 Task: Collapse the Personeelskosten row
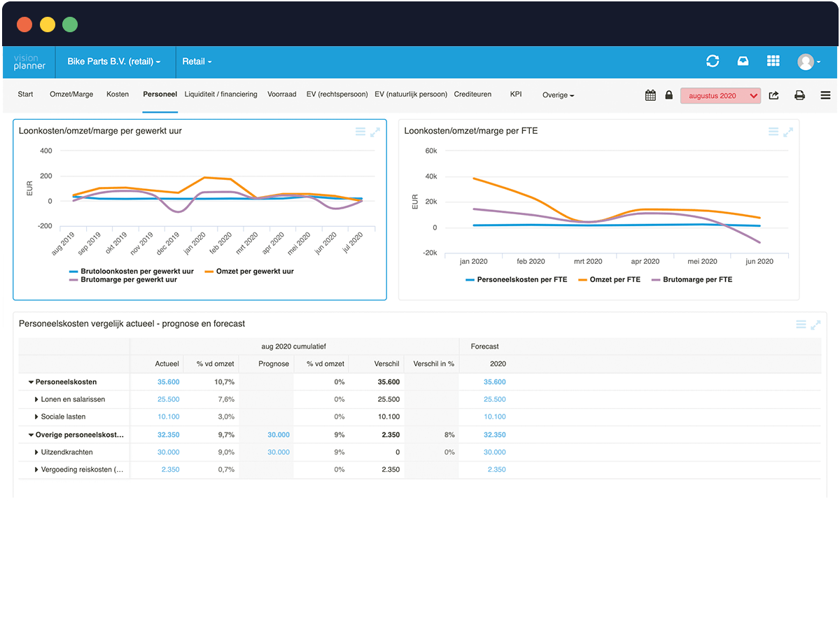[31, 382]
